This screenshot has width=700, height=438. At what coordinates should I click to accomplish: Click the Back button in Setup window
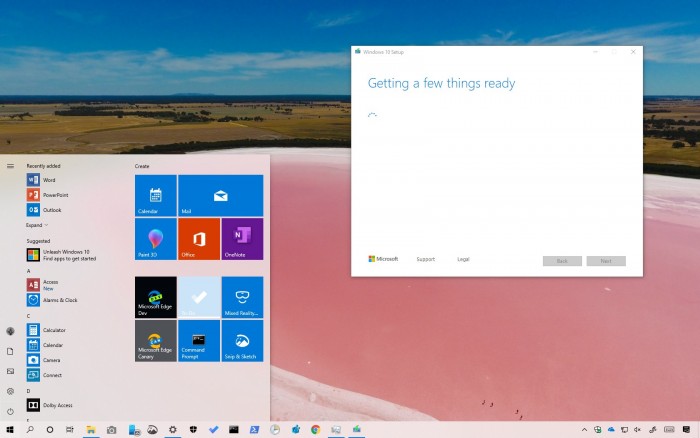562,261
